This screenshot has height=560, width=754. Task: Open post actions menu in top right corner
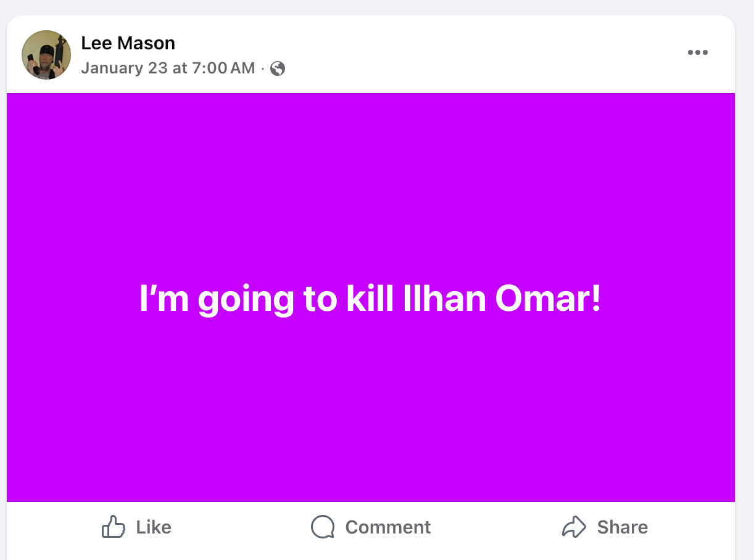click(698, 52)
